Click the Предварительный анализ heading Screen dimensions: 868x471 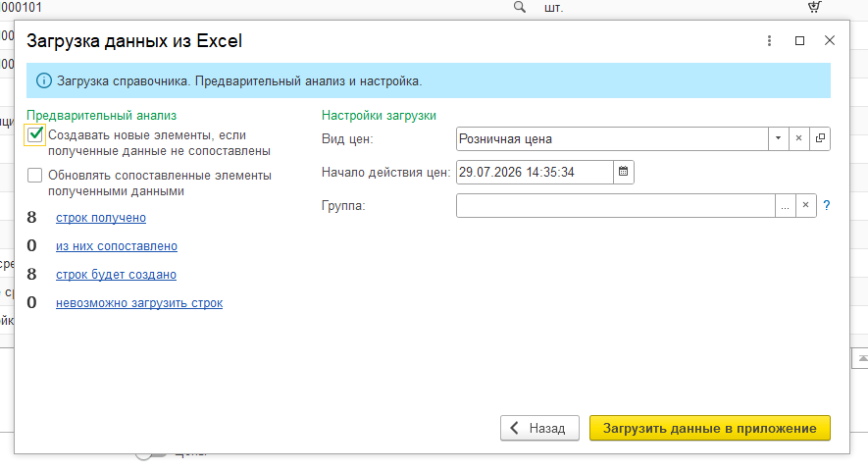click(101, 115)
